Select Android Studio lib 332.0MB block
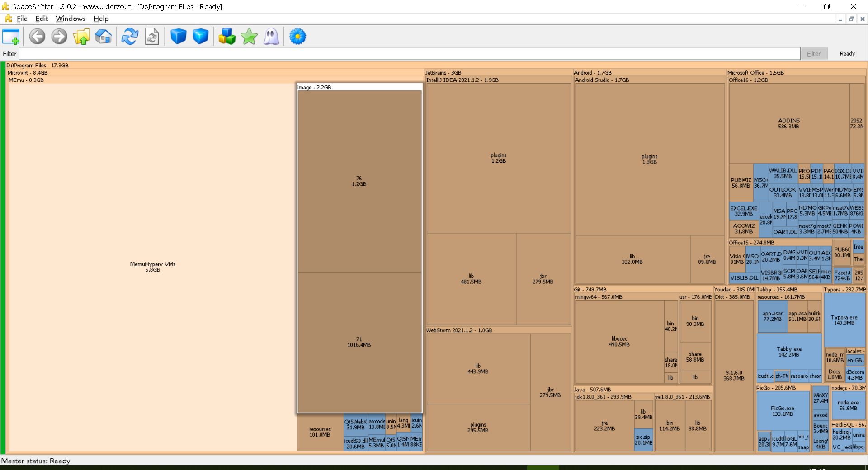Viewport: 868px width, 470px height. click(632, 259)
